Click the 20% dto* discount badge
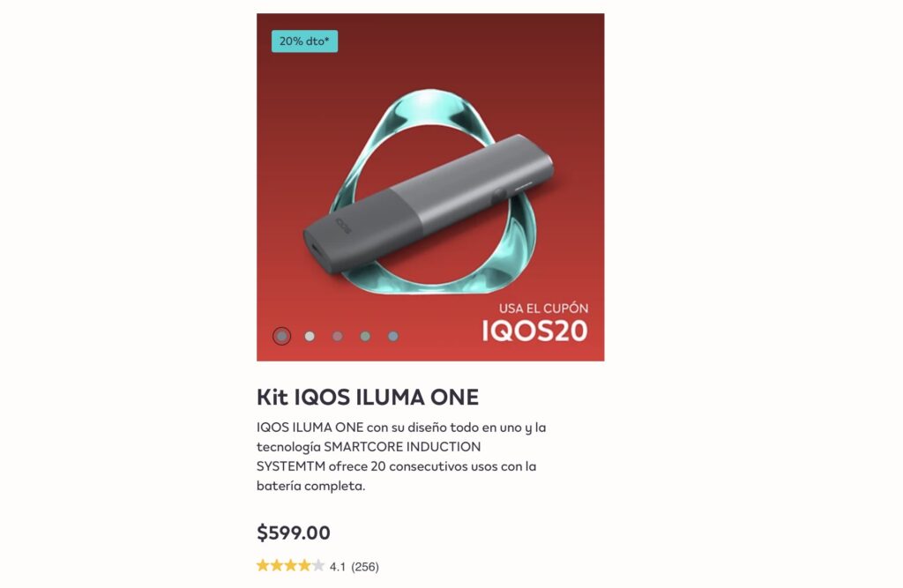The height and width of the screenshot is (588, 903). click(x=304, y=41)
